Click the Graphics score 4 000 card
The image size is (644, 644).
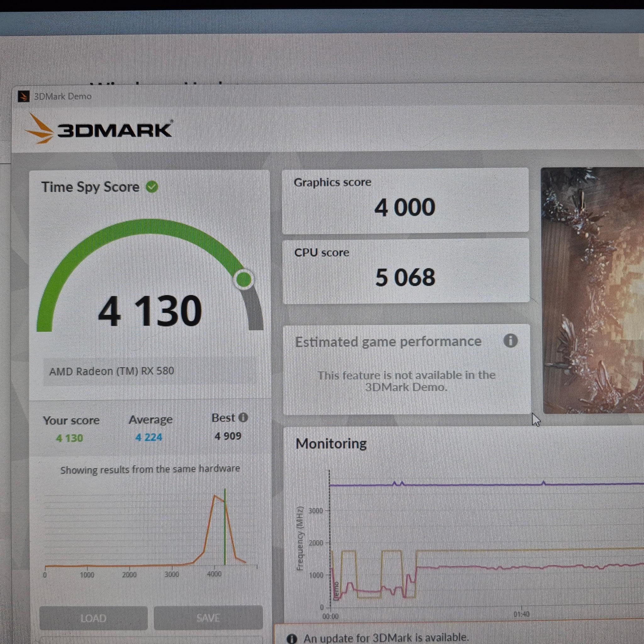coord(405,200)
